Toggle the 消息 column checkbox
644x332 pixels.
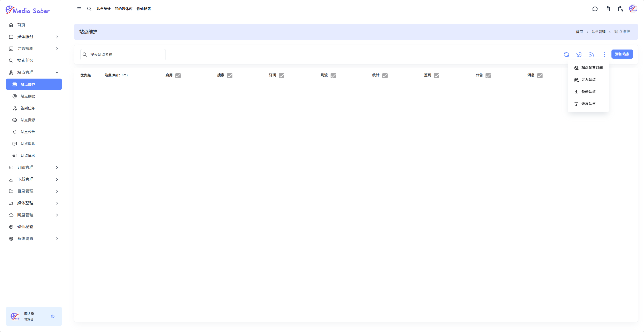(540, 76)
